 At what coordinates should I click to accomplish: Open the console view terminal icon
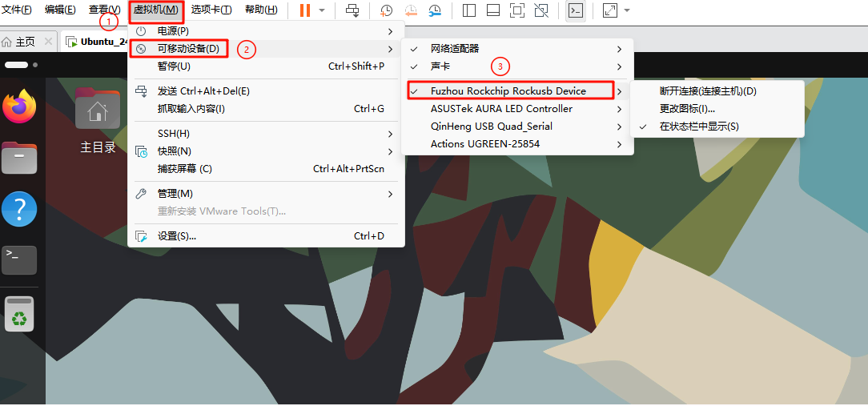click(x=575, y=10)
